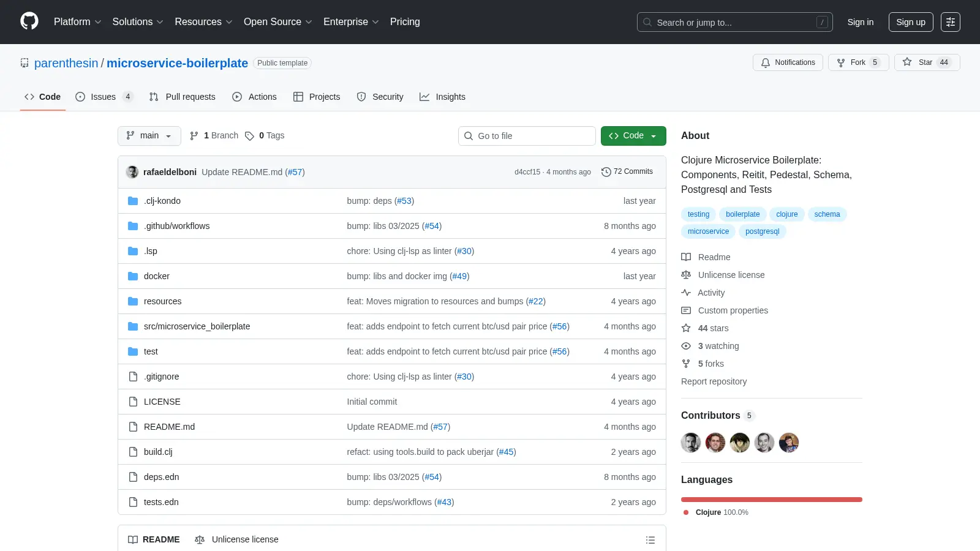980x551 pixels.
Task: Click the scale icon beside Unlicense license in About
Action: [x=686, y=275]
